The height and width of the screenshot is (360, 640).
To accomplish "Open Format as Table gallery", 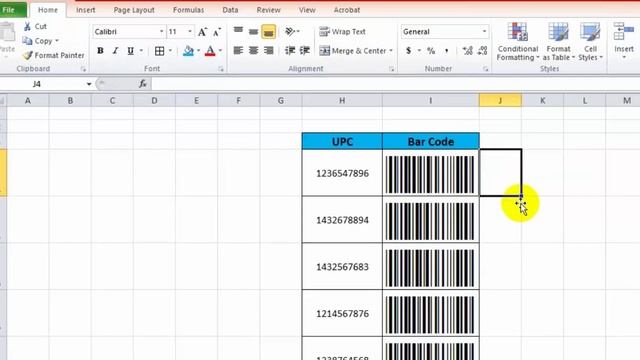I will [558, 42].
